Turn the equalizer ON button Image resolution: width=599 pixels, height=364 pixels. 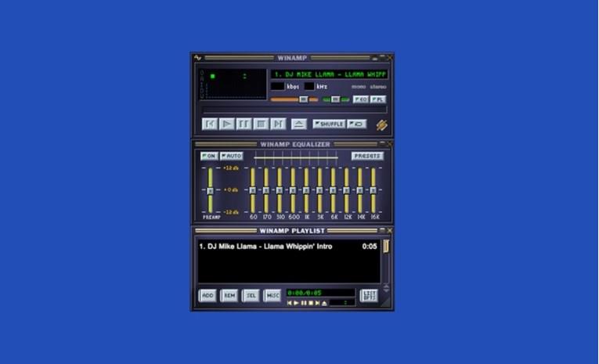209,156
